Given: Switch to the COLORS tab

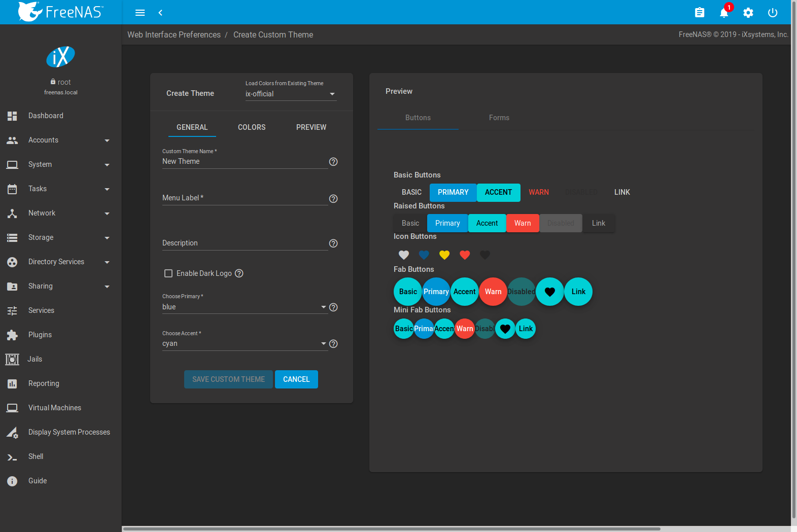Looking at the screenshot, I should [252, 127].
